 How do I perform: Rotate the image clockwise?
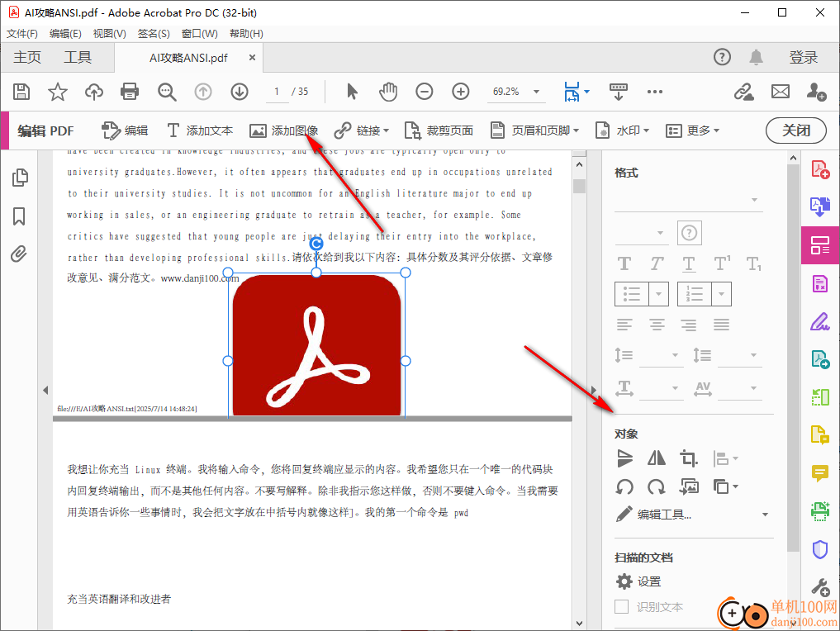coord(657,486)
